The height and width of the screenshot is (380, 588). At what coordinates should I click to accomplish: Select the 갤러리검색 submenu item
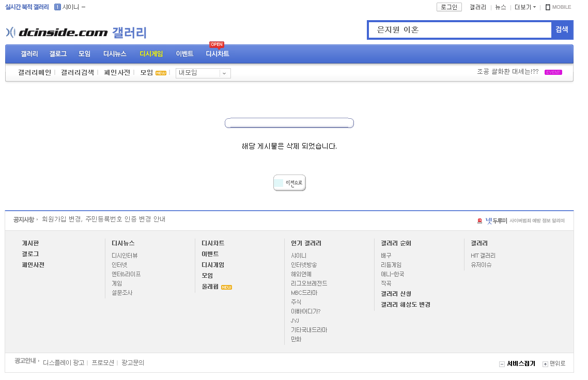[x=78, y=73]
